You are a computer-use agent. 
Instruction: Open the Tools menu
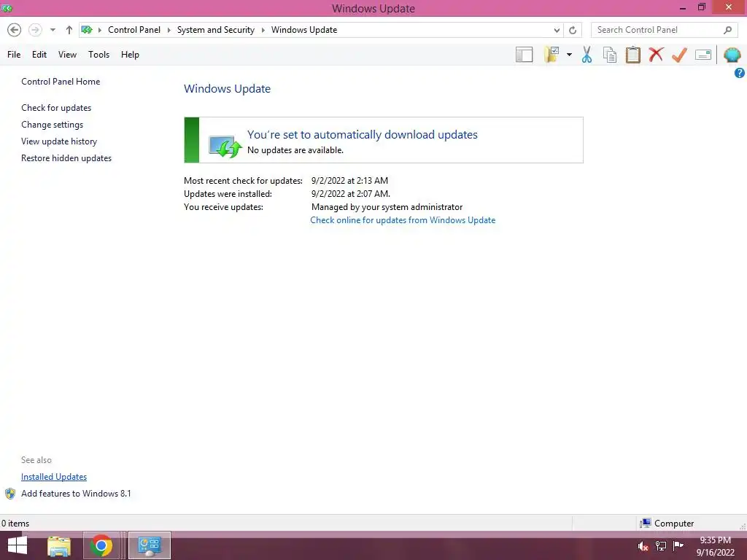(x=98, y=54)
